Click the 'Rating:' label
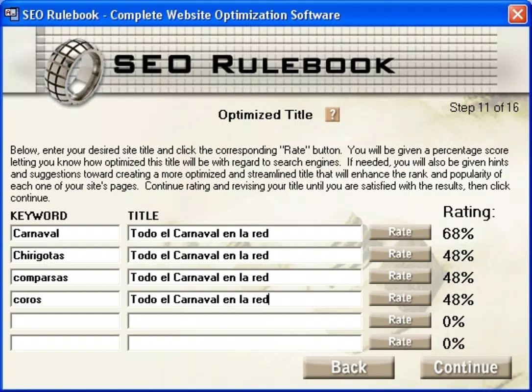 pos(469,212)
